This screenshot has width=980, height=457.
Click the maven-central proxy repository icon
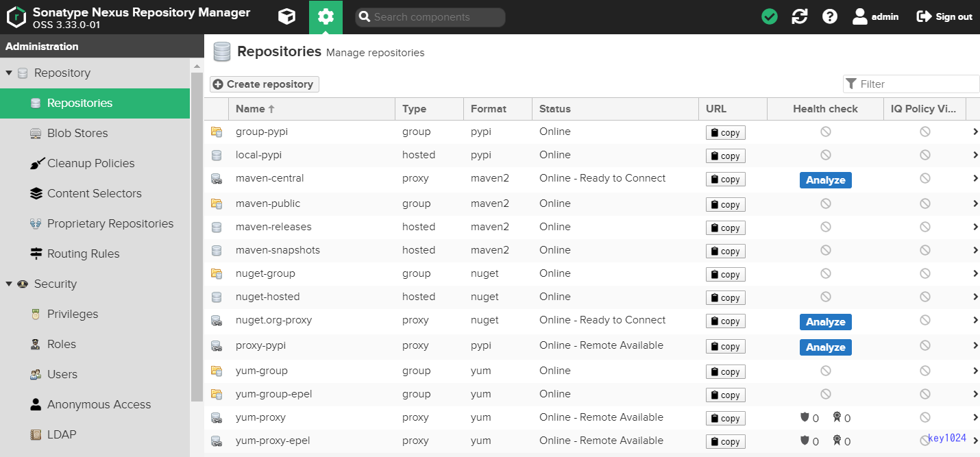click(217, 179)
